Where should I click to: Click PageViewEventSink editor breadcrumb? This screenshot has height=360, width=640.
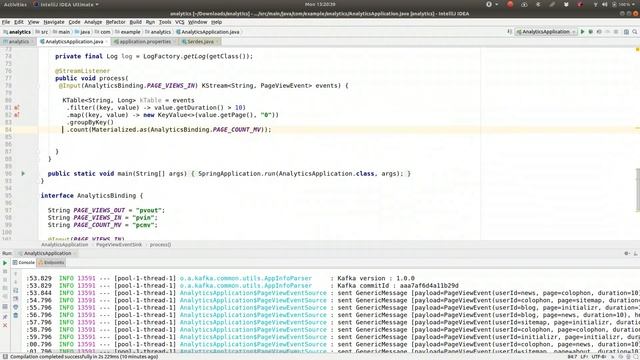pyautogui.click(x=119, y=245)
